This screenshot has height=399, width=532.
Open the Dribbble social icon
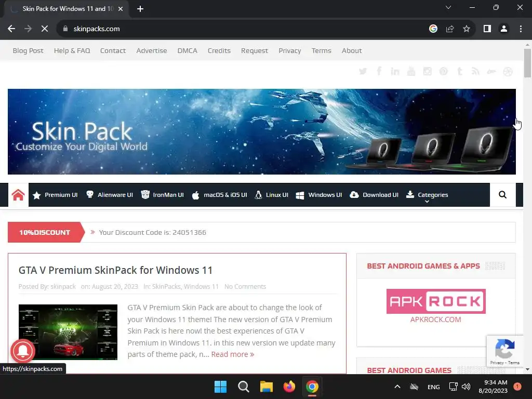tap(508, 72)
